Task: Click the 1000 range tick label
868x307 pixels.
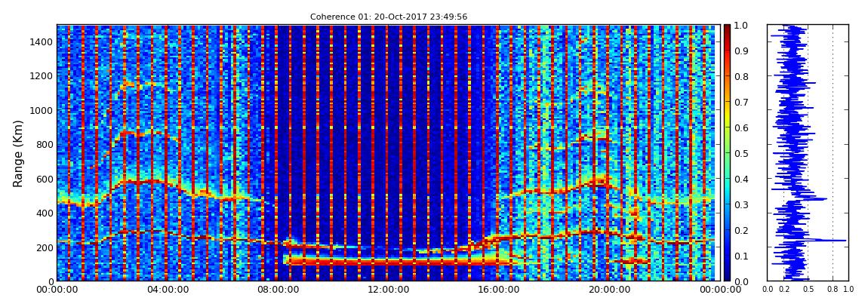Action: [41, 110]
